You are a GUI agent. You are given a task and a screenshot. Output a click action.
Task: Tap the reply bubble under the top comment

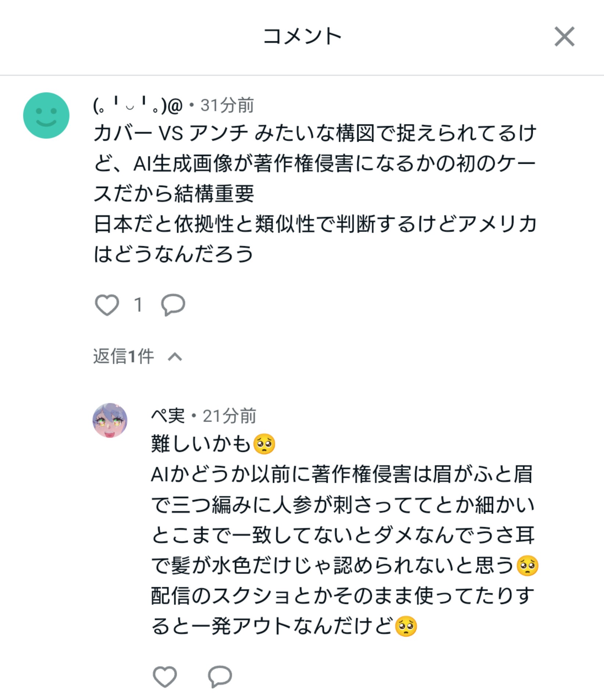pos(173,305)
